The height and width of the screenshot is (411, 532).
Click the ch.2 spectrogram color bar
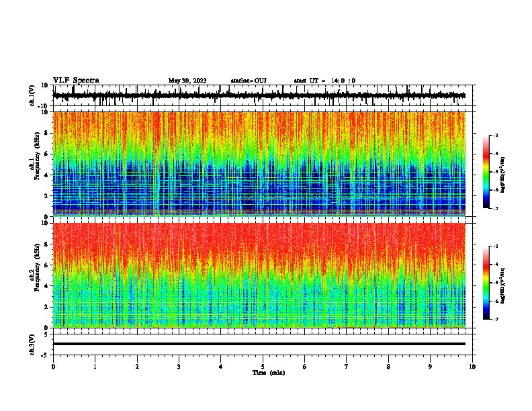(x=486, y=283)
